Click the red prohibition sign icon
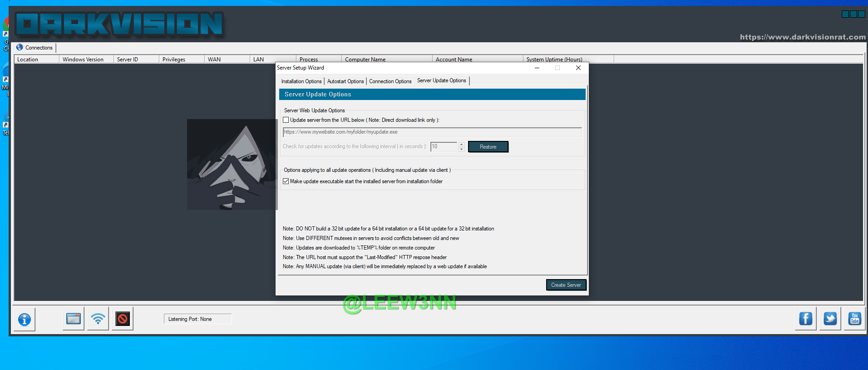The width and height of the screenshot is (868, 370). tap(123, 319)
